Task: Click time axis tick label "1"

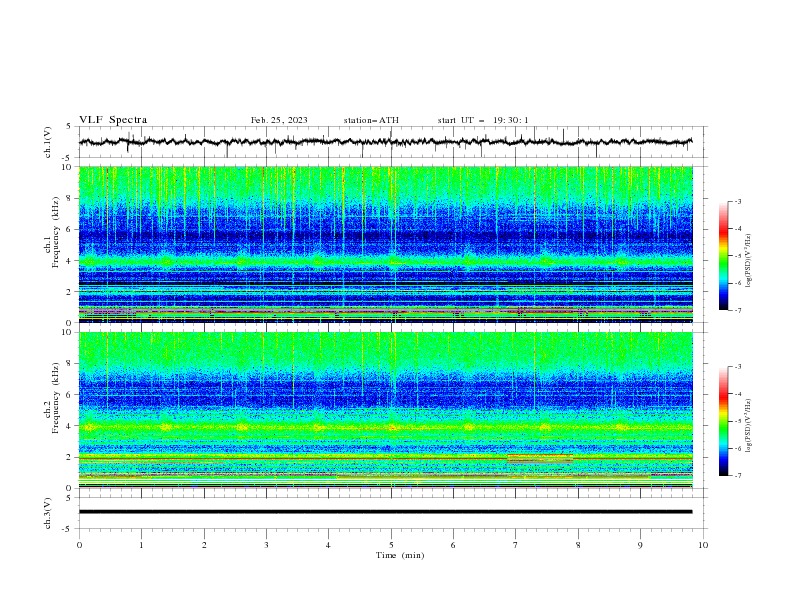Action: coord(142,545)
